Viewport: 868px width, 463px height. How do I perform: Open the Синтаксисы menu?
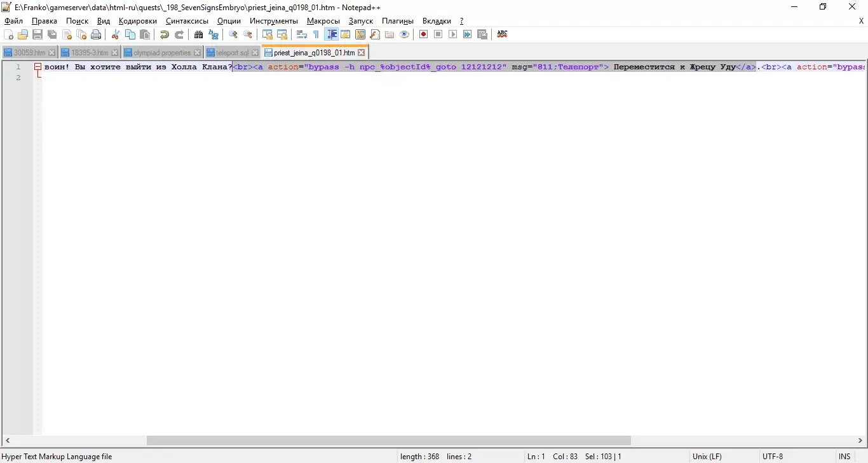coord(187,21)
